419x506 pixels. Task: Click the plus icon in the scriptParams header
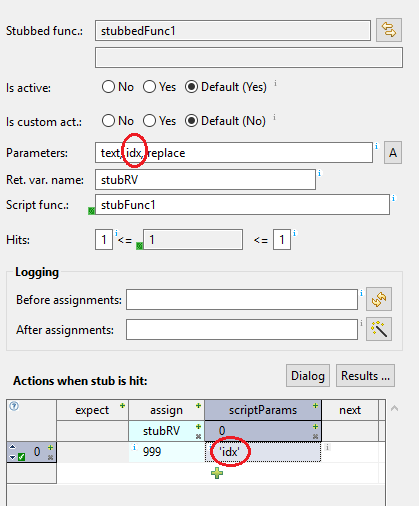pos(315,406)
